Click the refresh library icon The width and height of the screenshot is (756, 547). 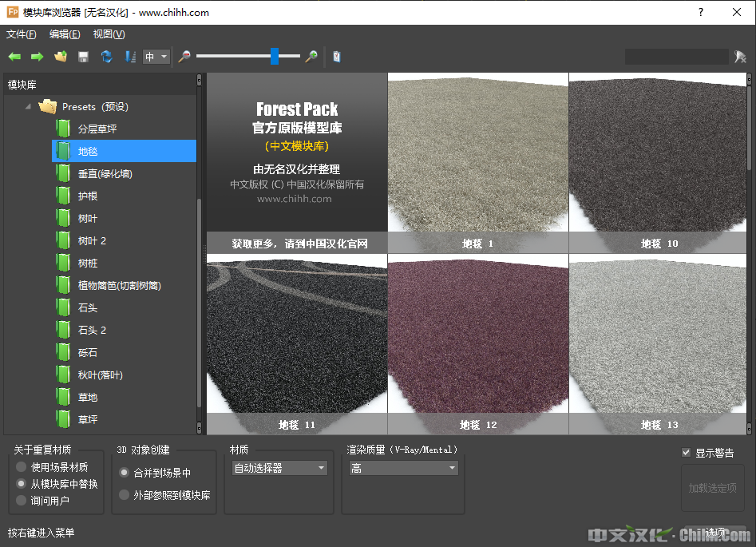106,57
